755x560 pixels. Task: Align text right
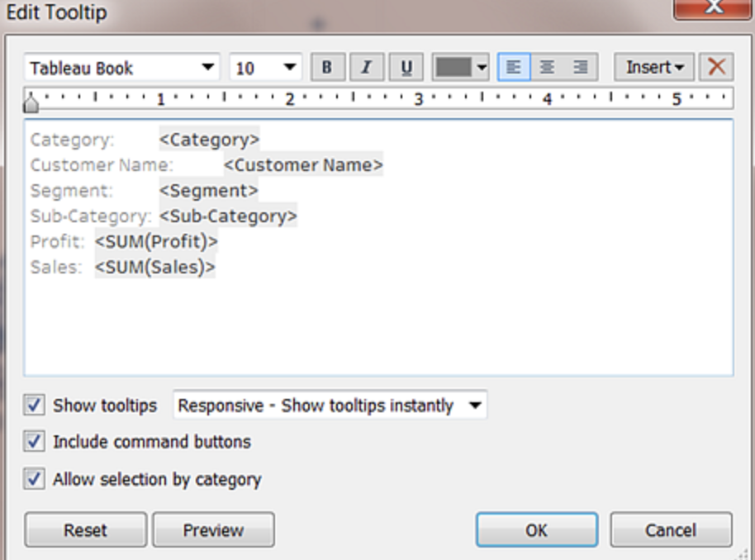coord(581,67)
